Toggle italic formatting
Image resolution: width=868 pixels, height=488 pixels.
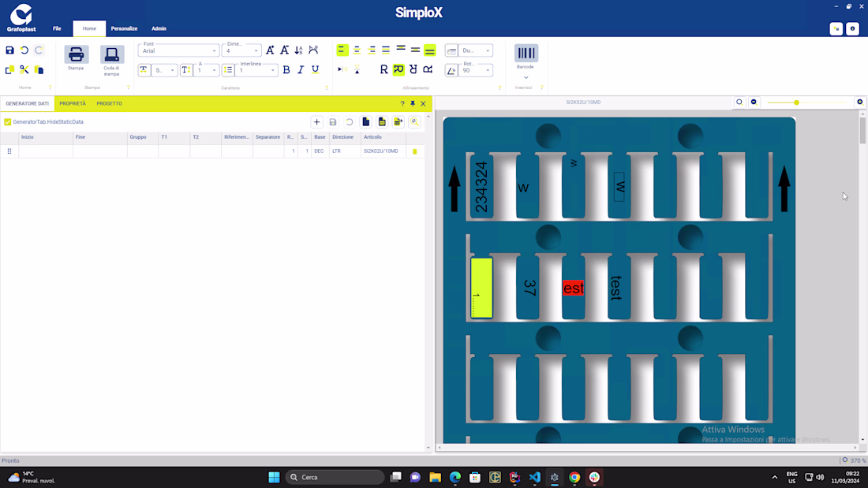[301, 70]
